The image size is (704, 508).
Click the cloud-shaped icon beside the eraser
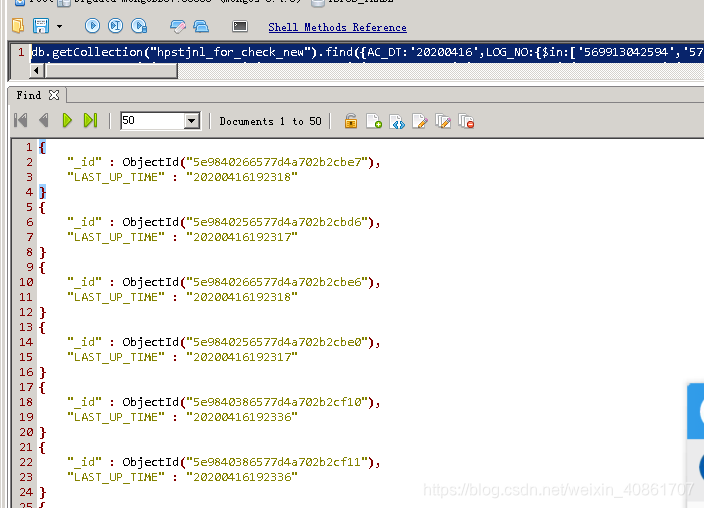click(201, 27)
